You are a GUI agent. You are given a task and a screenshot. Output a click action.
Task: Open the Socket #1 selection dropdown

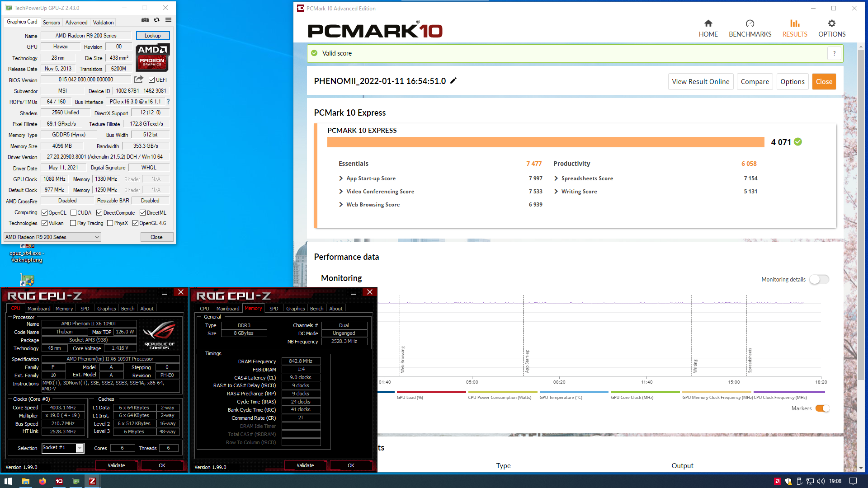pyautogui.click(x=63, y=448)
